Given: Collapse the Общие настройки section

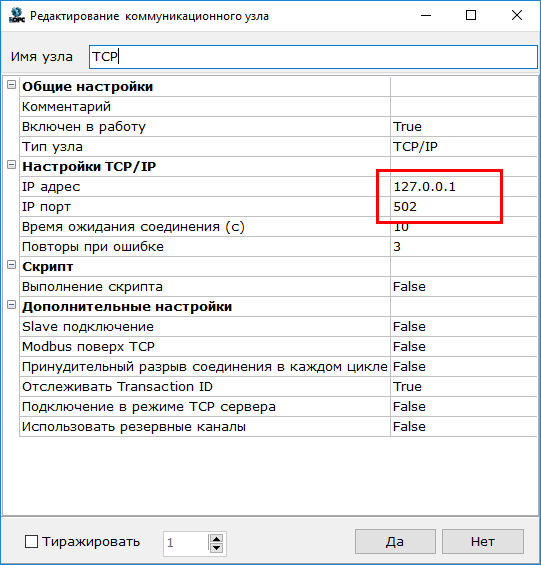Looking at the screenshot, I should [x=12, y=85].
